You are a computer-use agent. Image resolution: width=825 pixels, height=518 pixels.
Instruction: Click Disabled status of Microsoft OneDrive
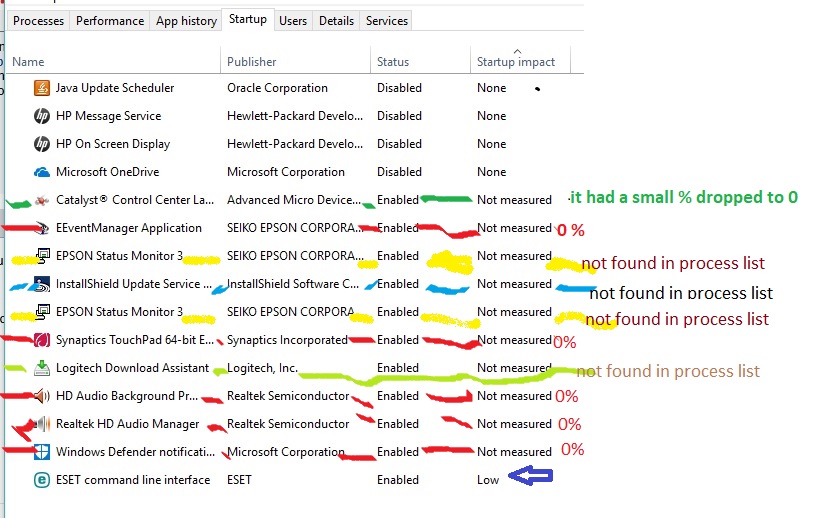399,172
